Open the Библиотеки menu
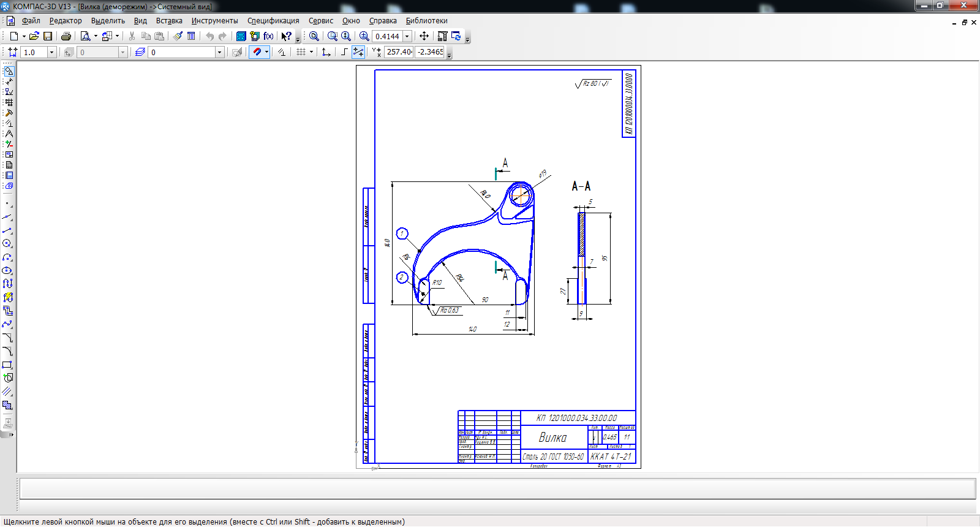This screenshot has width=980, height=527. click(426, 21)
